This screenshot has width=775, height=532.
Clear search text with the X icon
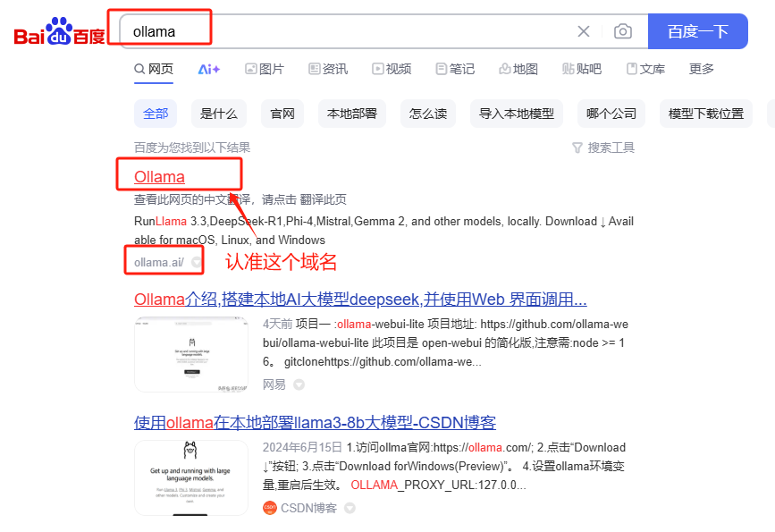pos(584,30)
